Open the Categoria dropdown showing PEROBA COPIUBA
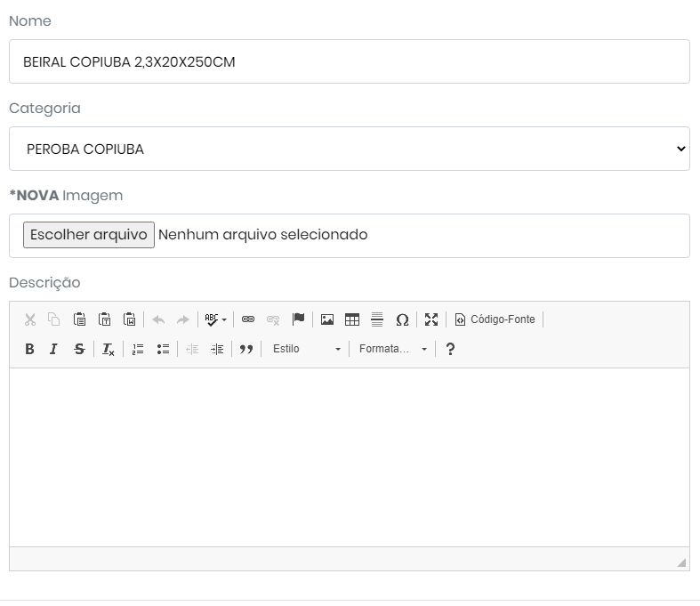 click(349, 149)
